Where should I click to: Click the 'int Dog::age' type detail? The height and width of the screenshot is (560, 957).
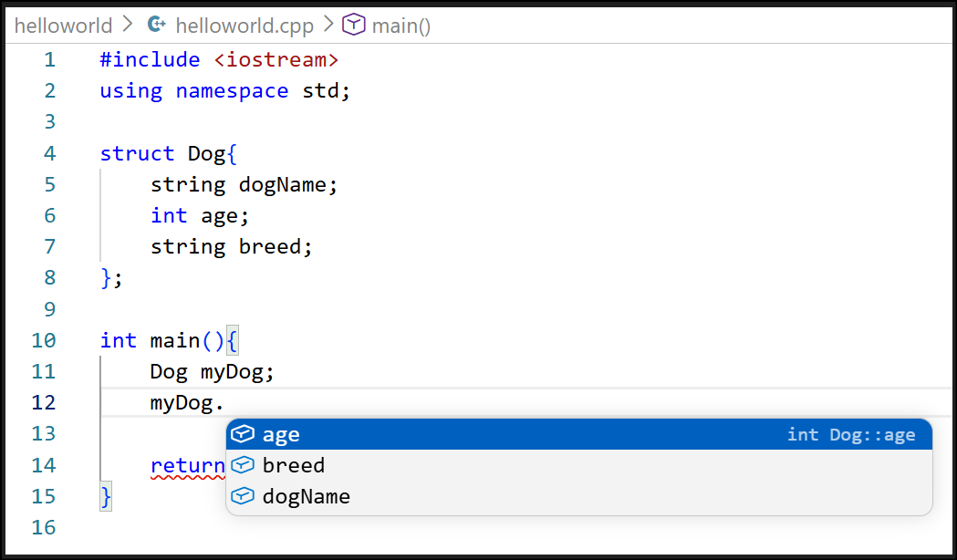point(850,435)
